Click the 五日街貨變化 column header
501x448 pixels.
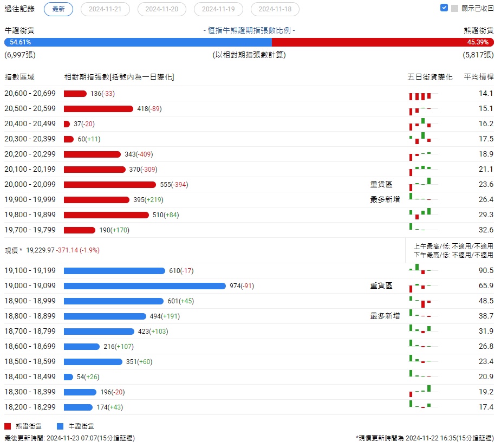tap(430, 77)
